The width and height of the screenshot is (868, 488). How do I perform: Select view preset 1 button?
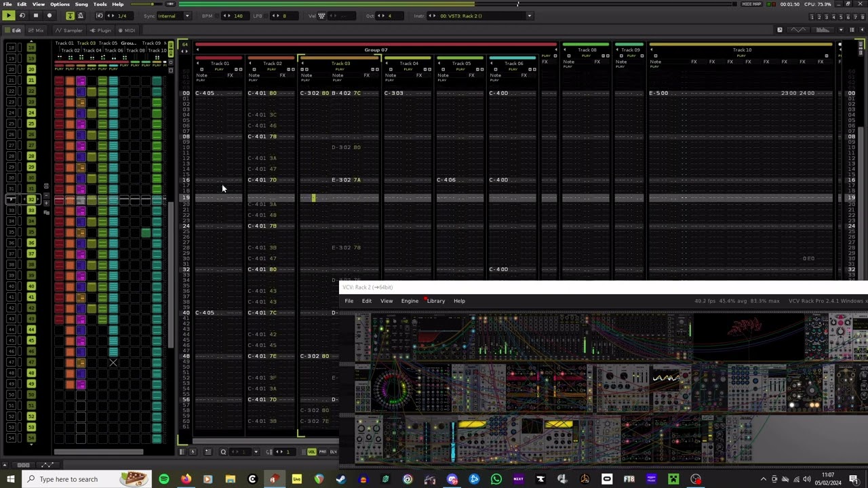pyautogui.click(x=814, y=17)
